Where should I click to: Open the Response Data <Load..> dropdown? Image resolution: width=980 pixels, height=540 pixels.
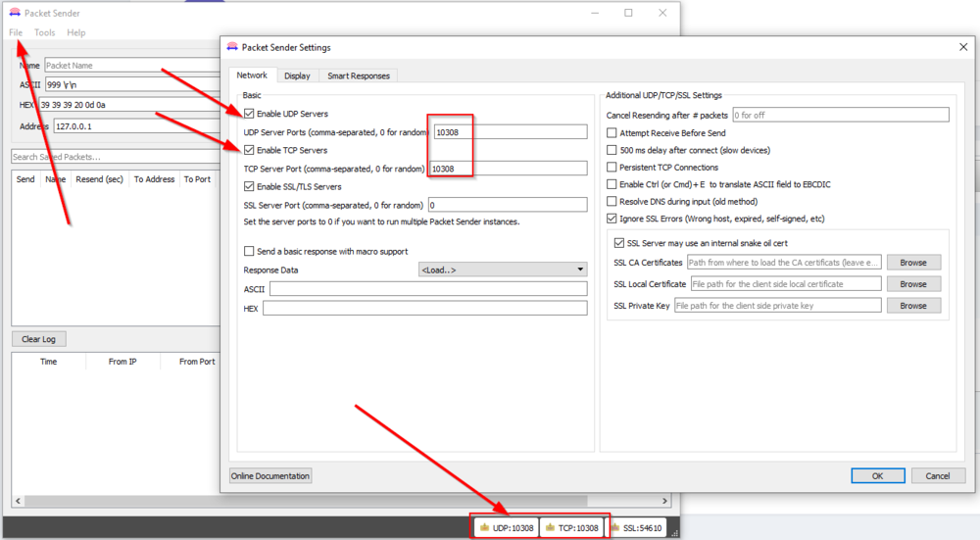503,270
